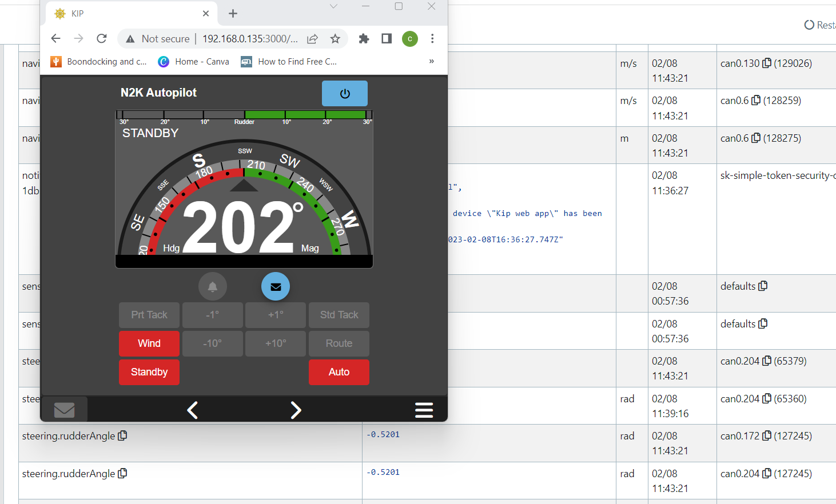
Task: Follow the can0.130 source link
Action: tap(741, 63)
